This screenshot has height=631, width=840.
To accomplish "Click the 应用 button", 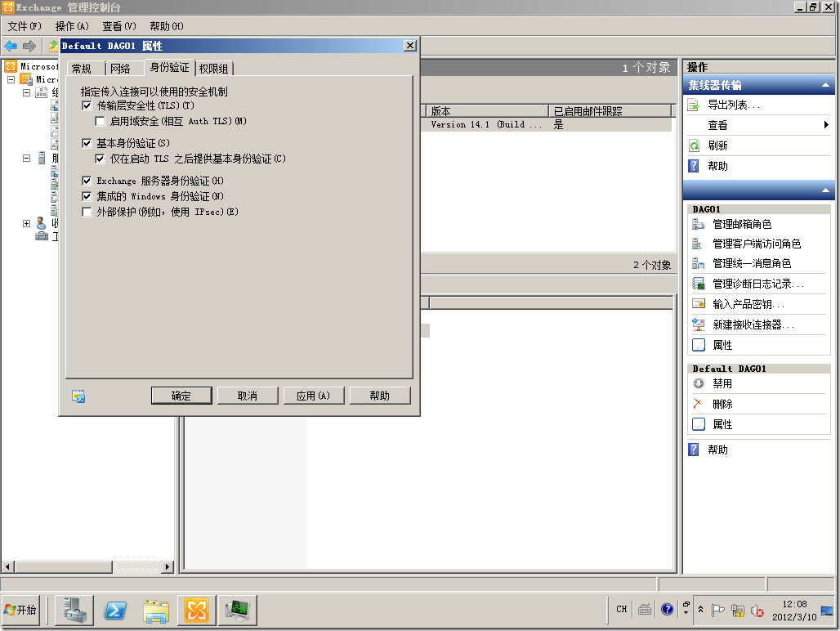I will 315,395.
